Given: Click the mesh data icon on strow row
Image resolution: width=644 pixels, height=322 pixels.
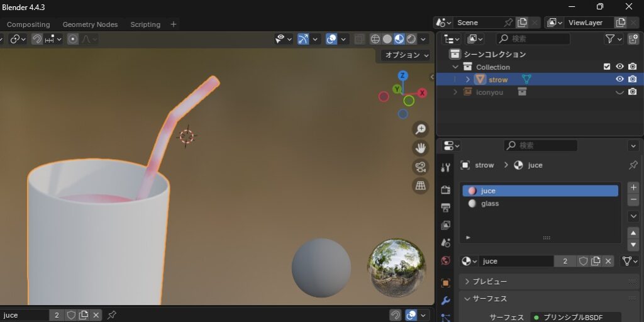Looking at the screenshot, I should coord(526,79).
